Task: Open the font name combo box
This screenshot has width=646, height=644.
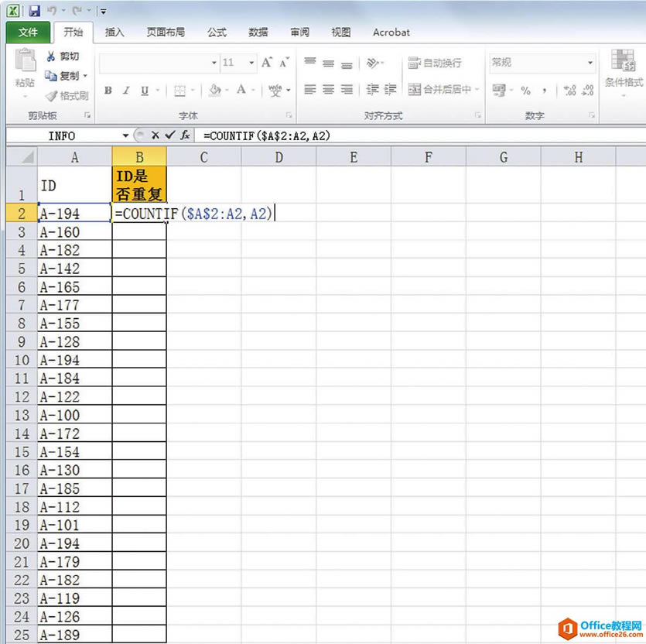Action: pos(159,63)
